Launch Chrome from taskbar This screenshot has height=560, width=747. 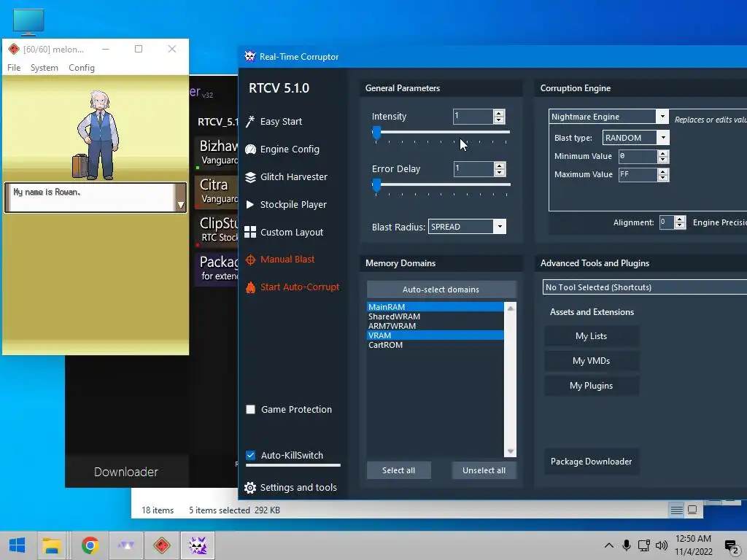(x=90, y=545)
